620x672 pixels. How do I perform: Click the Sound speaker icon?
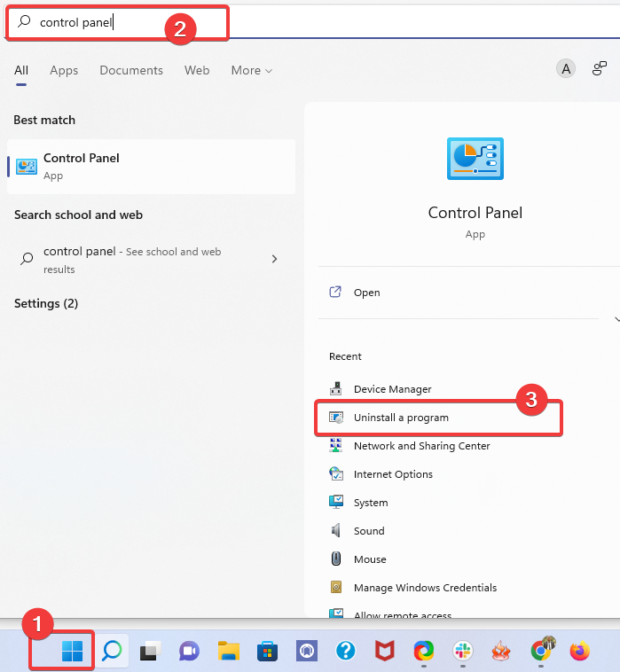pyautogui.click(x=336, y=530)
